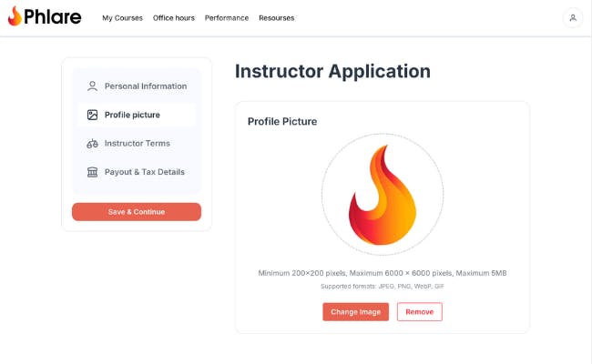
Task: Open the user account avatar menu
Action: (572, 17)
